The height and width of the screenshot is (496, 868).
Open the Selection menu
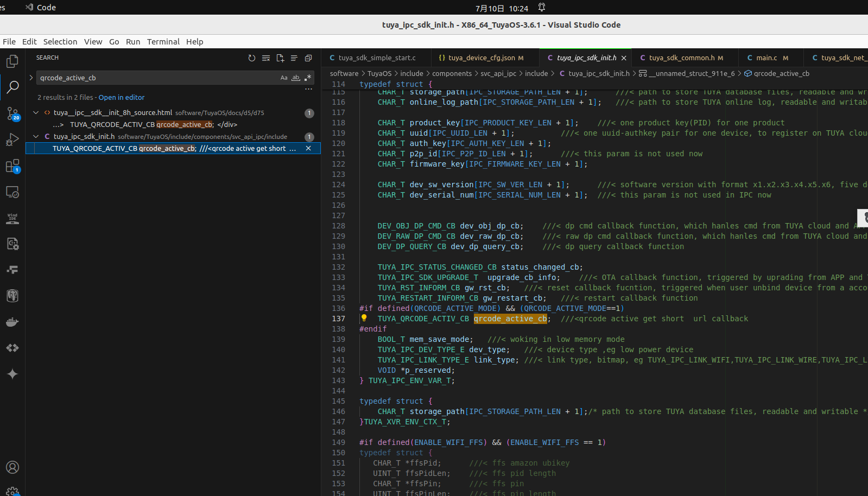tap(60, 42)
